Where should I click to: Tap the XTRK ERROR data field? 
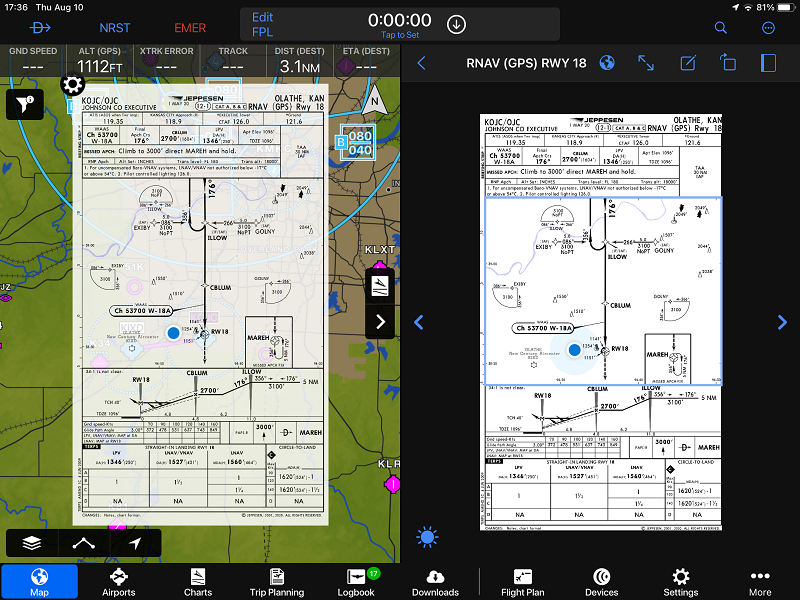click(x=166, y=60)
